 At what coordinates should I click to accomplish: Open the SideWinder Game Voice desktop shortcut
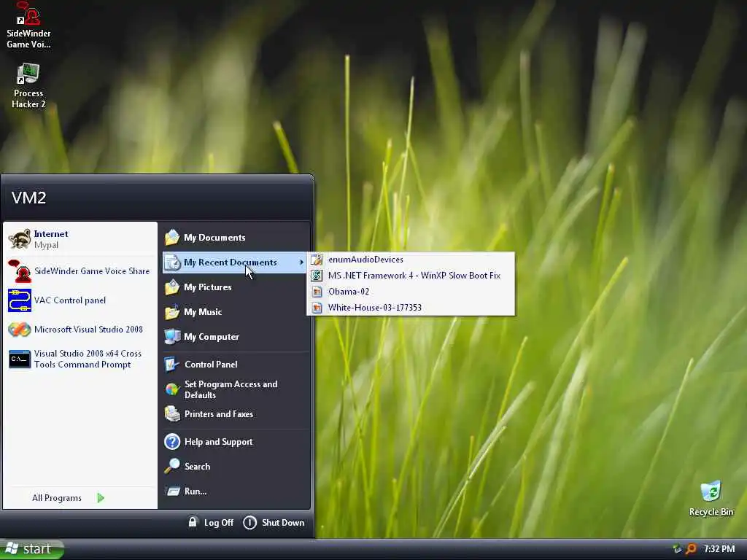tap(28, 25)
